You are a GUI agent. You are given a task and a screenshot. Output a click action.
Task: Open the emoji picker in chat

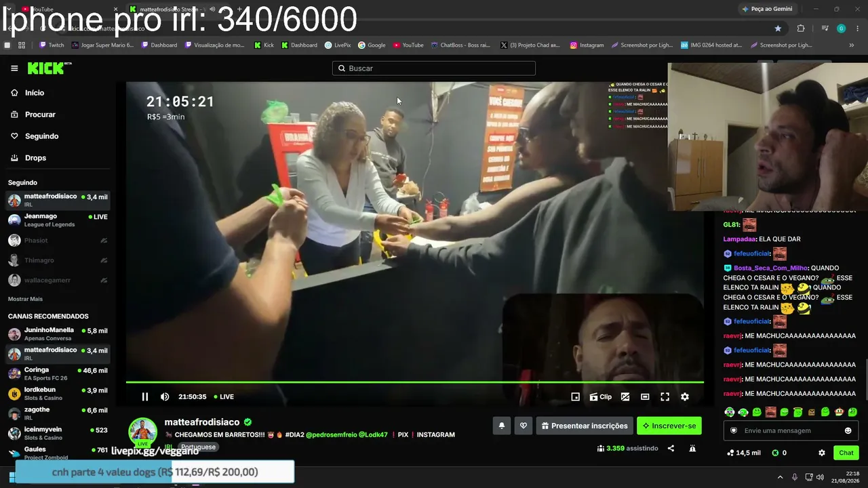[848, 430]
